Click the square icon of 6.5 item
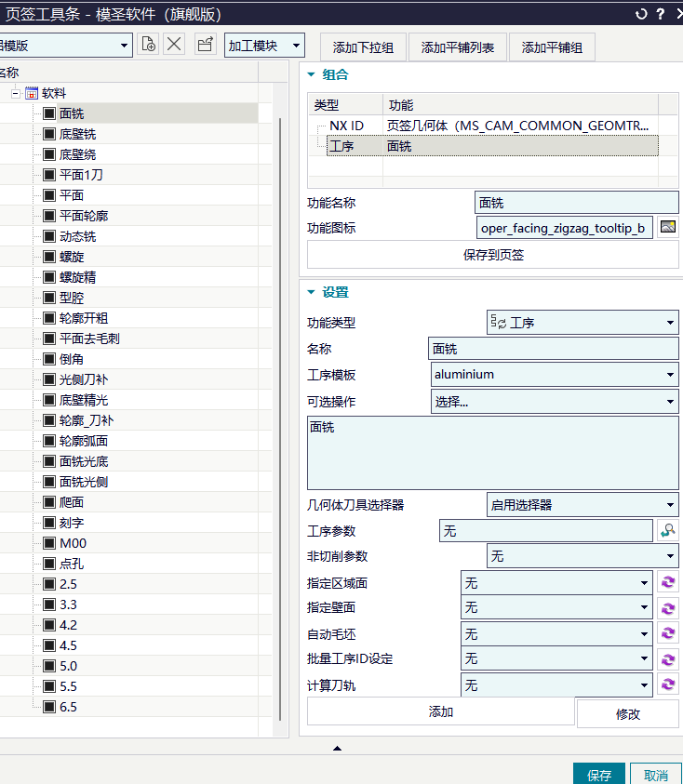The image size is (683, 784). point(49,707)
